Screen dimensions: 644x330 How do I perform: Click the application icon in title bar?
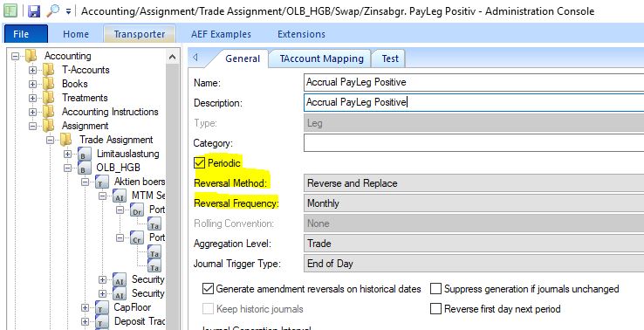(x=10, y=11)
